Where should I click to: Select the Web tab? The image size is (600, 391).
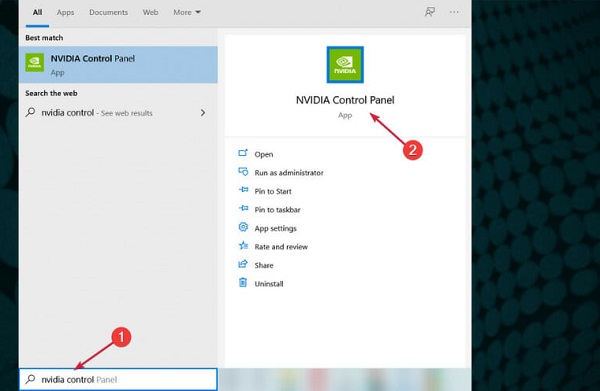coord(150,12)
